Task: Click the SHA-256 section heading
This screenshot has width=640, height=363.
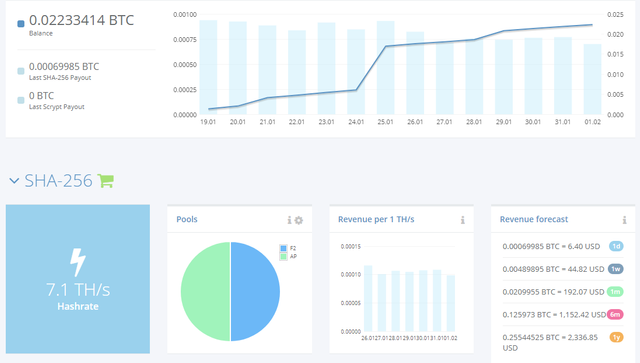Action: pyautogui.click(x=58, y=180)
